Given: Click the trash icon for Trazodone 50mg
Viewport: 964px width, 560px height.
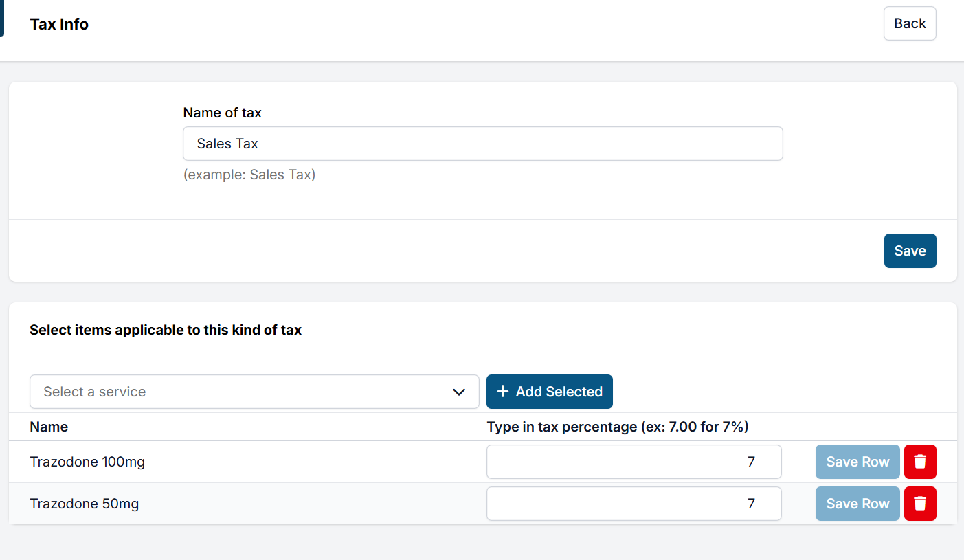Looking at the screenshot, I should coord(920,504).
